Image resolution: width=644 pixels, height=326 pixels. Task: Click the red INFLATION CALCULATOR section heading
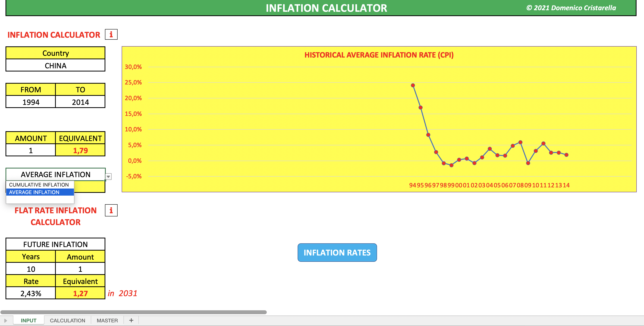point(54,35)
